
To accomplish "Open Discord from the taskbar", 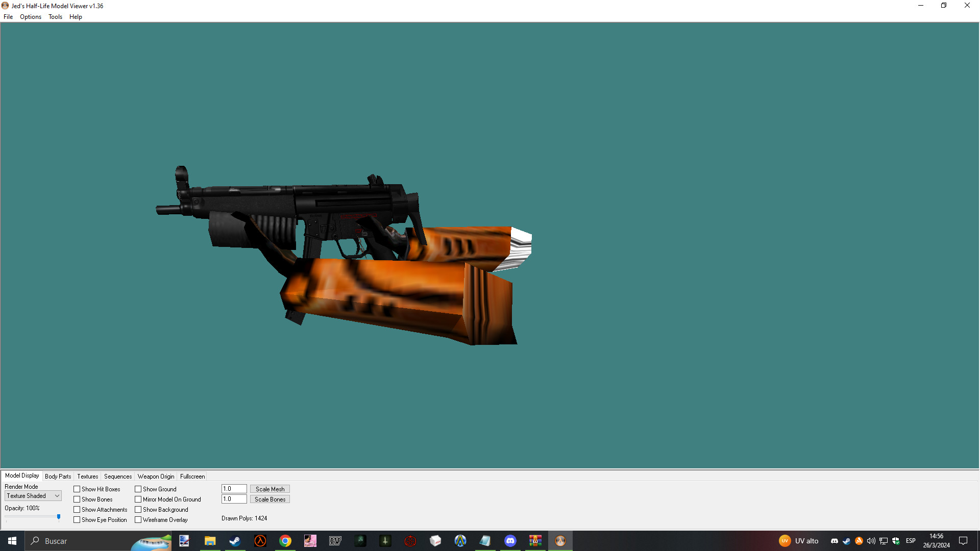I will (x=510, y=541).
